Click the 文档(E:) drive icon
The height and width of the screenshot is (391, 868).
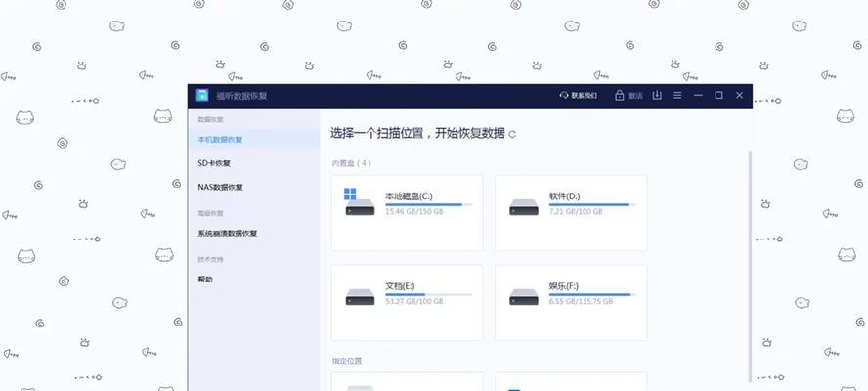tap(360, 297)
